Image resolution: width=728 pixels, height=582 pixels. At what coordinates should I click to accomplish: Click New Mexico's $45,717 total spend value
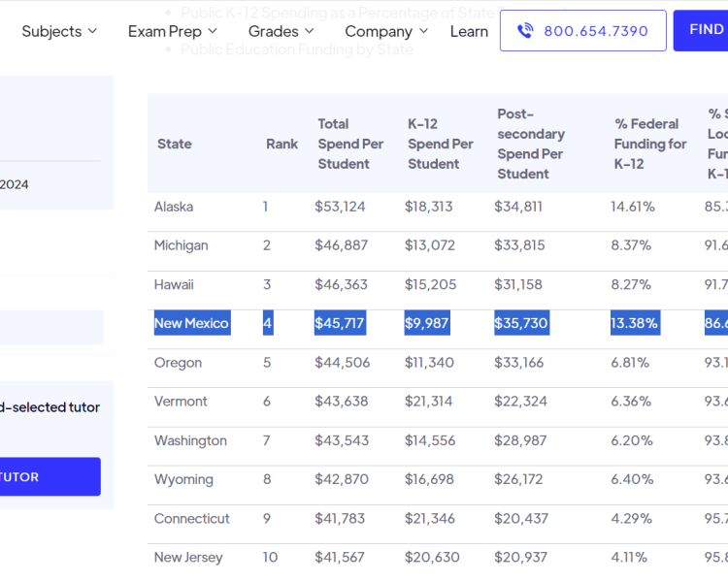pyautogui.click(x=340, y=323)
